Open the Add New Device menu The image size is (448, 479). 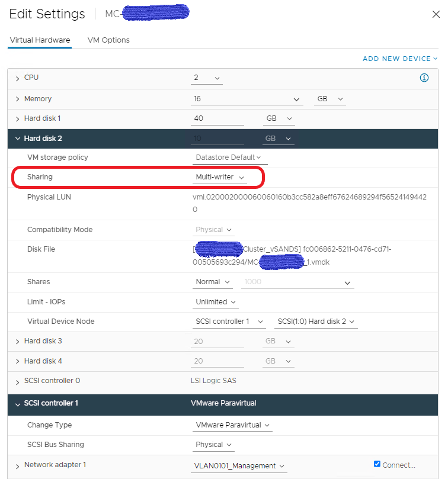399,59
